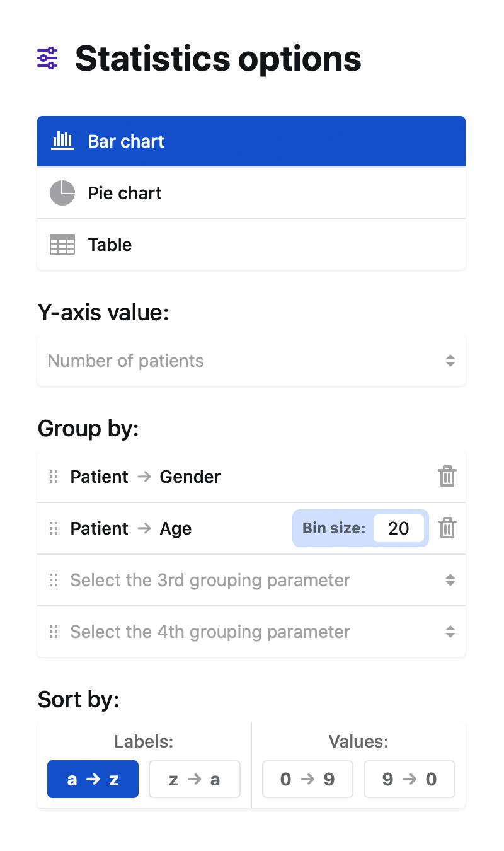Screen dimensions: 504x851
Task: Click the Bin size input field
Action: tap(399, 528)
